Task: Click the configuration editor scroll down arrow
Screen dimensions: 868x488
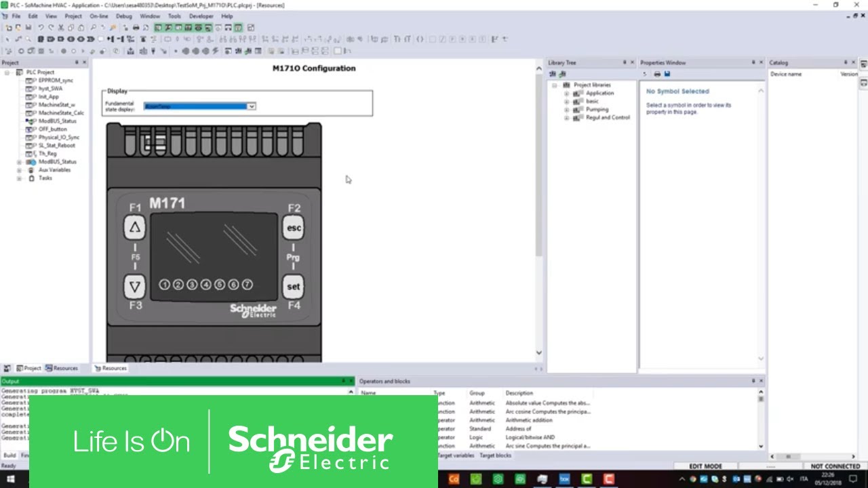Action: pos(539,352)
